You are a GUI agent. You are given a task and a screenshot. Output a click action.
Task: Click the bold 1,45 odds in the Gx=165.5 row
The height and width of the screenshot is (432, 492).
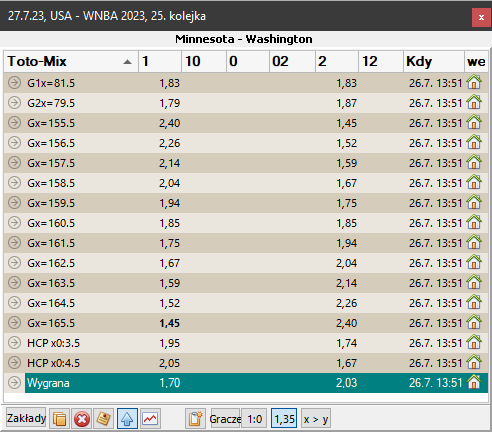170,323
